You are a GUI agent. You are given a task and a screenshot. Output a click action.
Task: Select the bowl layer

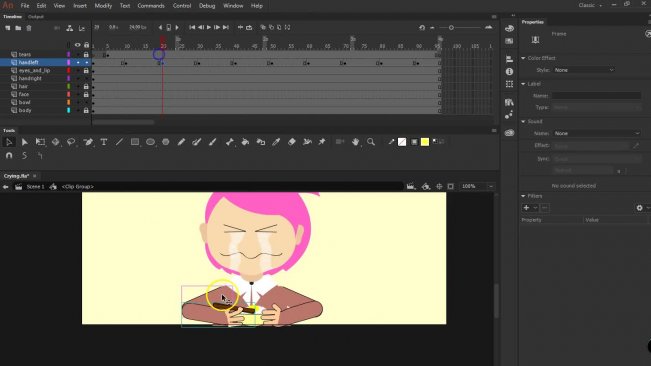point(24,102)
